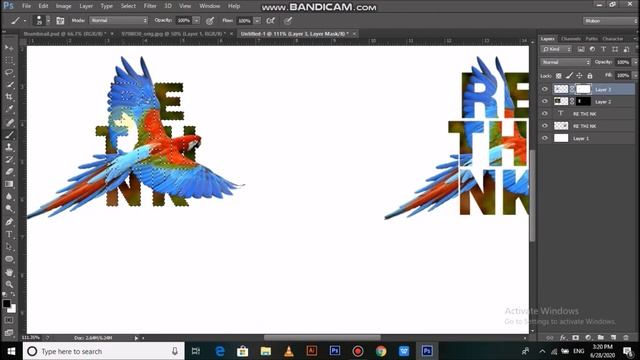Open the tool preset picker arrow

coord(24,20)
